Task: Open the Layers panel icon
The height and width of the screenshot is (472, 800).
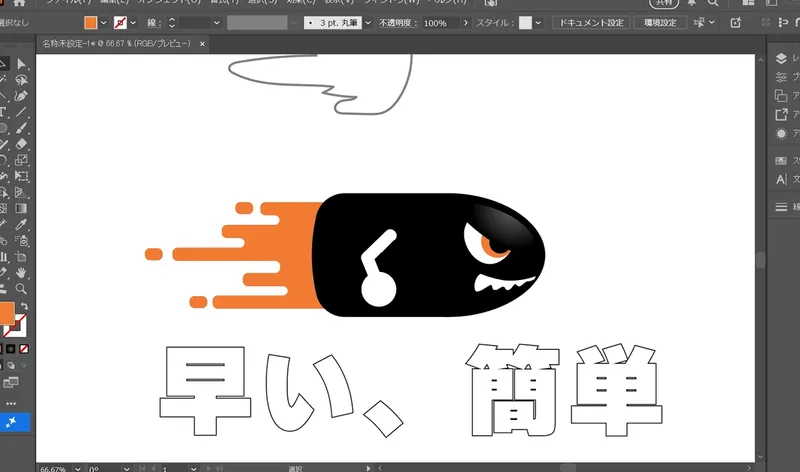Action: 782,60
